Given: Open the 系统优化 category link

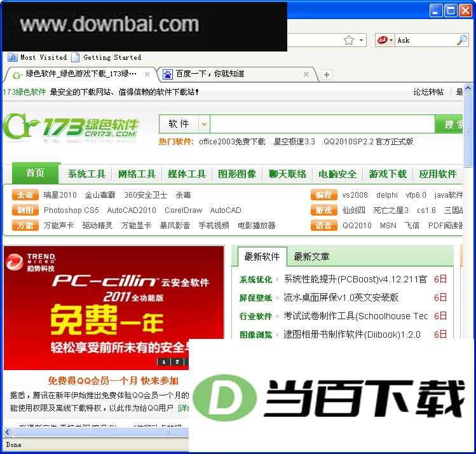Looking at the screenshot, I should coord(255,279).
